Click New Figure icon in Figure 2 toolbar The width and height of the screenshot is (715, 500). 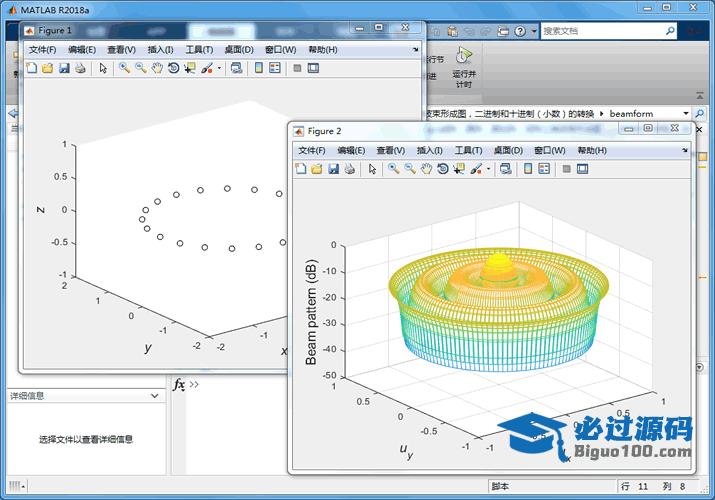301,169
